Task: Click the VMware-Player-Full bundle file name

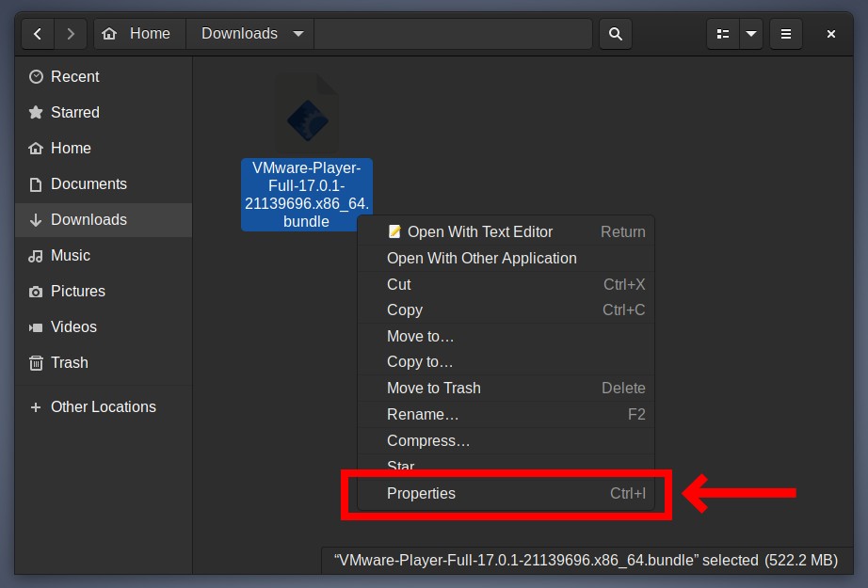Action: (307, 195)
